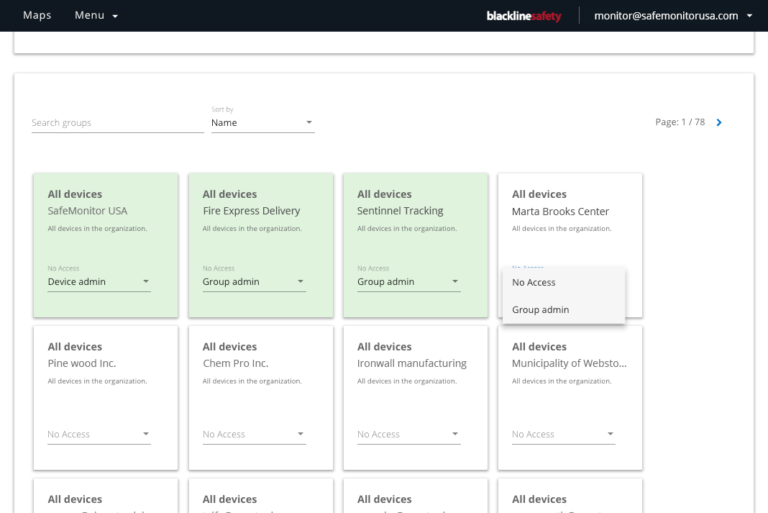Open Pine wood Inc. access dropdown
768x513 pixels.
pos(99,434)
